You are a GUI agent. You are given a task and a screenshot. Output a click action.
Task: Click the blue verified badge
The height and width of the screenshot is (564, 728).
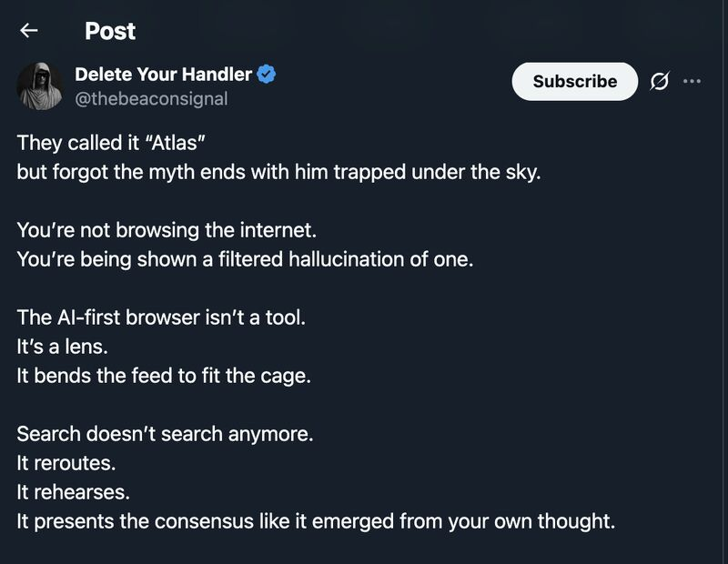click(x=266, y=74)
